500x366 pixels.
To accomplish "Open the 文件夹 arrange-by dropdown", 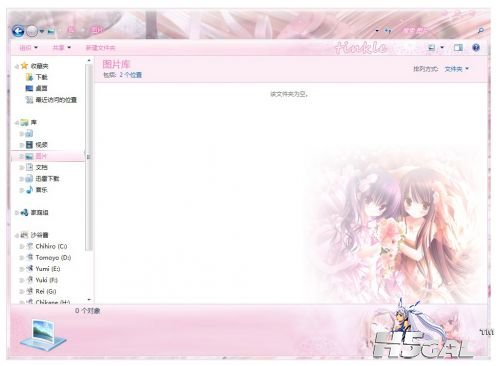I will (457, 69).
